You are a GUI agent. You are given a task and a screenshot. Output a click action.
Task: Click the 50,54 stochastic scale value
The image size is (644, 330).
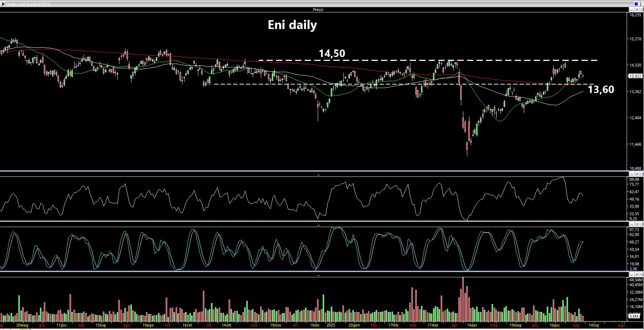(634, 249)
